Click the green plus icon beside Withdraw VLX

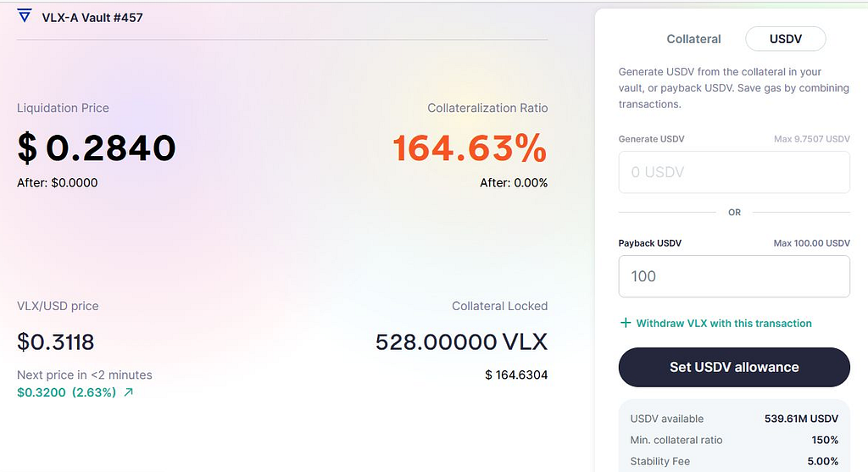[x=626, y=323]
